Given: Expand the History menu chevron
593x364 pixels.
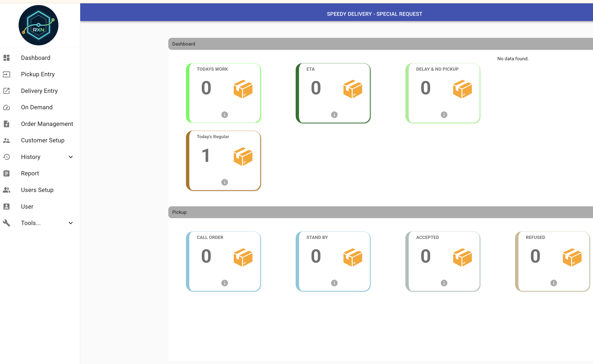Looking at the screenshot, I should 71,157.
